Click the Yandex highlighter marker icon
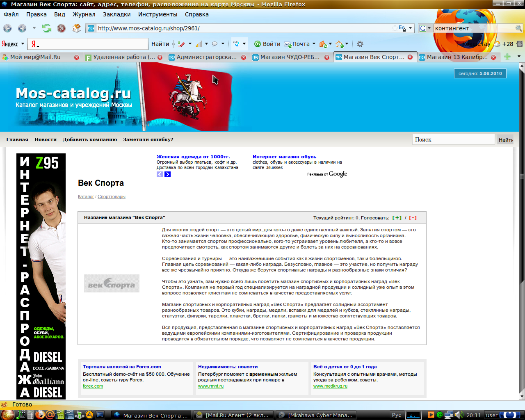 point(181,44)
